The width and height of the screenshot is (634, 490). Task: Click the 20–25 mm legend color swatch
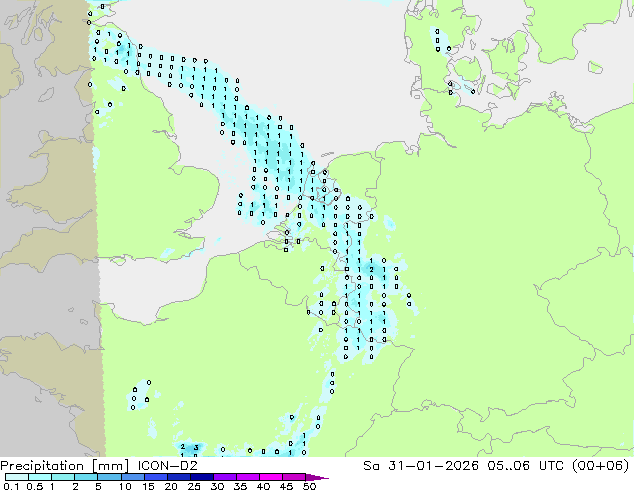(x=178, y=477)
